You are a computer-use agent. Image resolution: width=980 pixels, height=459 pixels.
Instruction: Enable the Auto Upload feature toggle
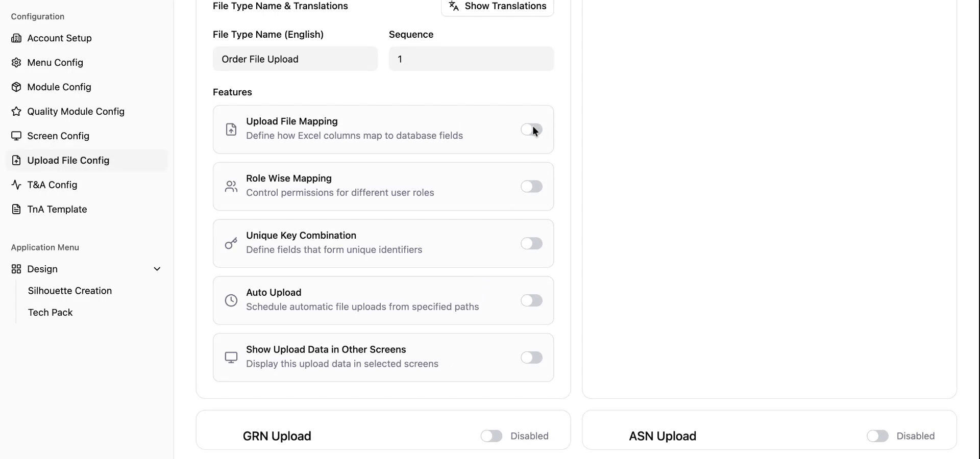click(531, 300)
